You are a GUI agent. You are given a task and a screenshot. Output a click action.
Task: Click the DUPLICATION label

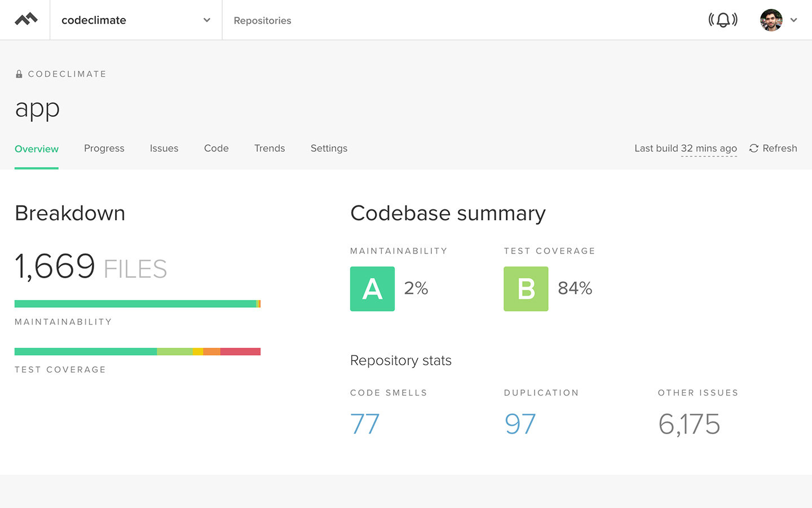(541, 393)
